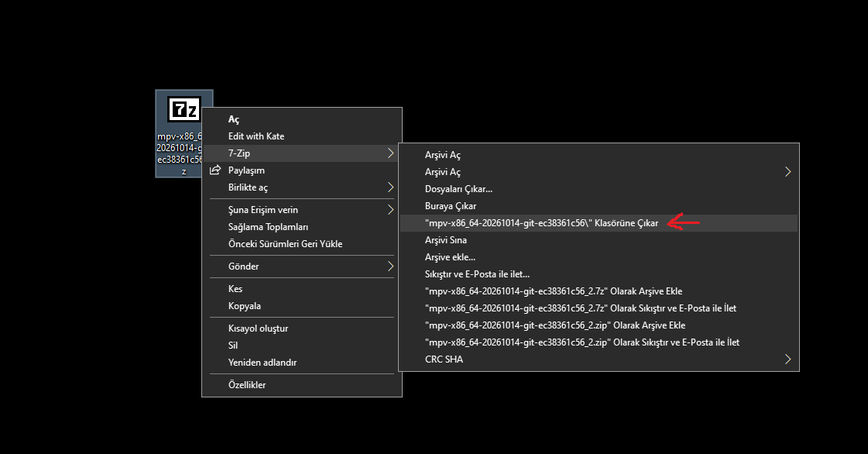Click Sağlama Toplamları in the context menu

[302, 227]
